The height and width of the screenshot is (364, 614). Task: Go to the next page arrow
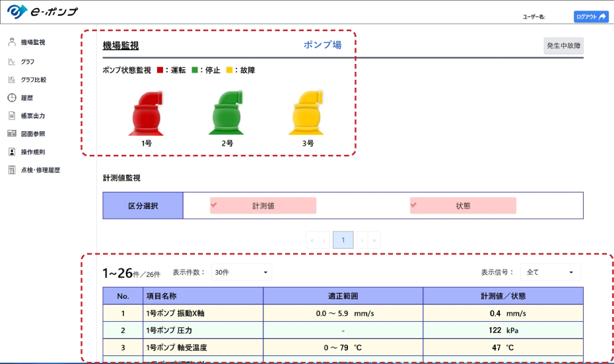pyautogui.click(x=362, y=241)
